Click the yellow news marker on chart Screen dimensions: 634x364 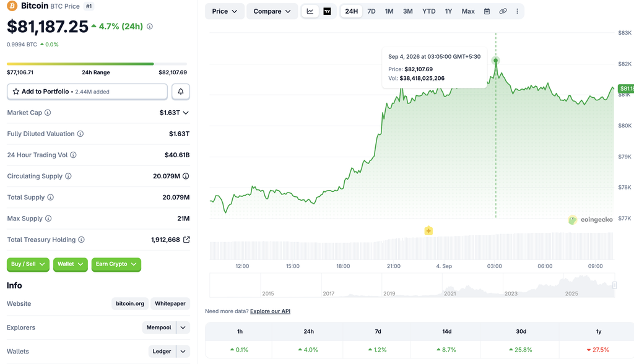(428, 231)
